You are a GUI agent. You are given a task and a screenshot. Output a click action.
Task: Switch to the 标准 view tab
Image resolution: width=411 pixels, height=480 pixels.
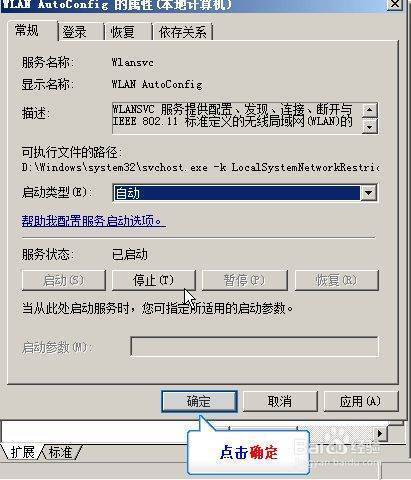[x=61, y=452]
